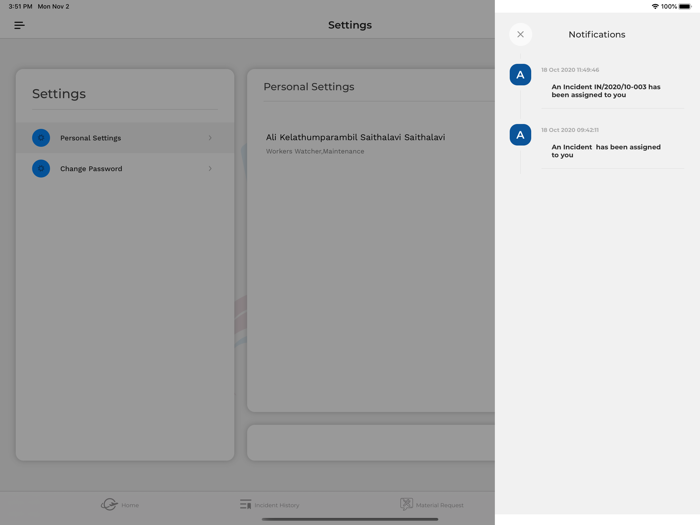
Task: Expand the Change Password chevron
Action: 210,169
